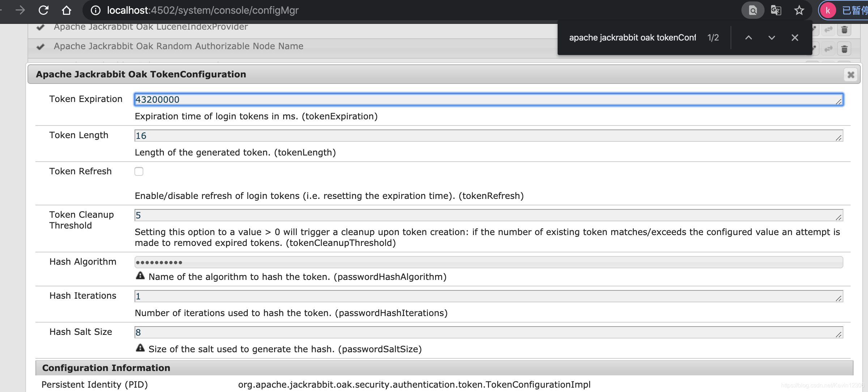Select Apache Jackrabbit Oak LuceneIndexProvider row

pyautogui.click(x=151, y=27)
